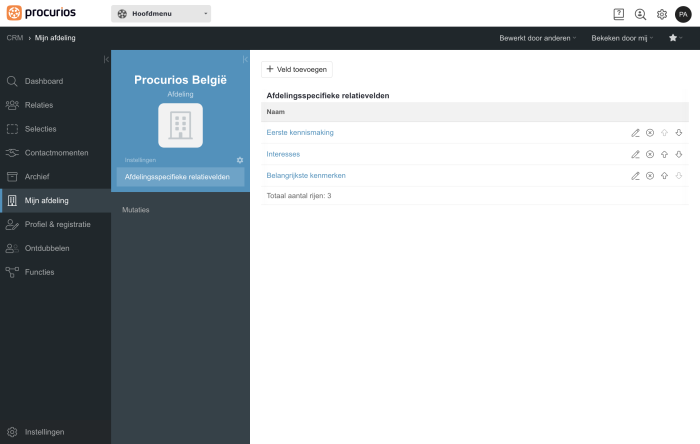Open the top-bar settings gear
This screenshot has height=444, width=700.
point(662,14)
